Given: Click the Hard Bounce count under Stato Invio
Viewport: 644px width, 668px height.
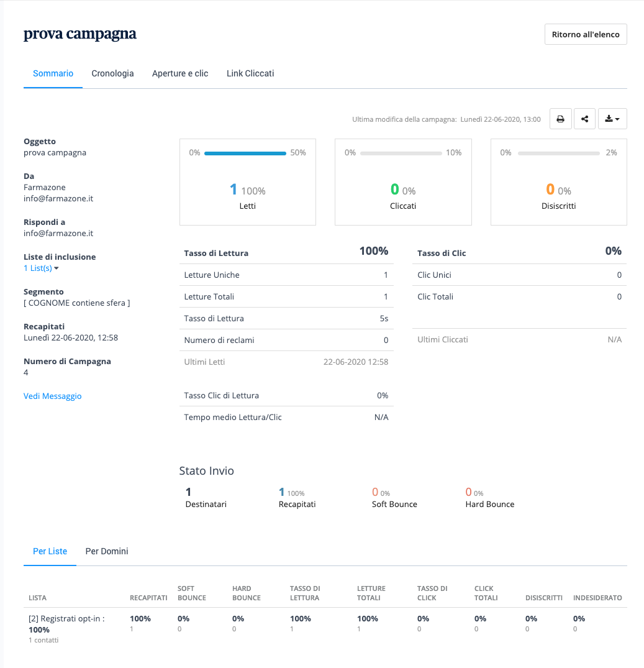Looking at the screenshot, I should (x=469, y=492).
